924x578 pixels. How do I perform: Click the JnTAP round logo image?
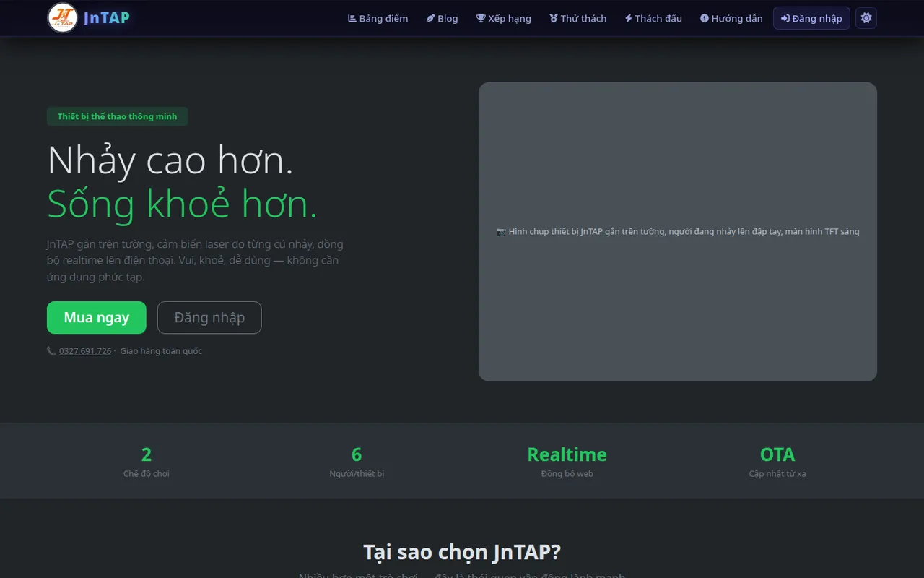coord(62,18)
